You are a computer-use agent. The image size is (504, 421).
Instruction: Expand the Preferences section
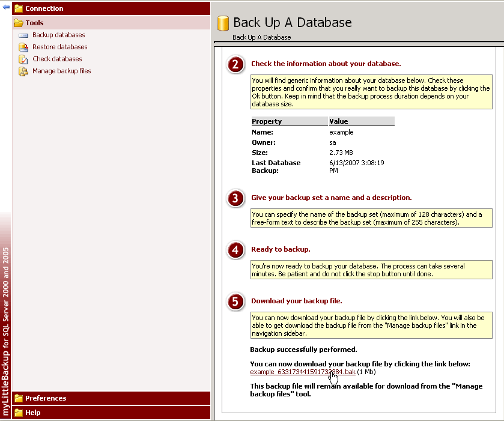[x=111, y=398]
